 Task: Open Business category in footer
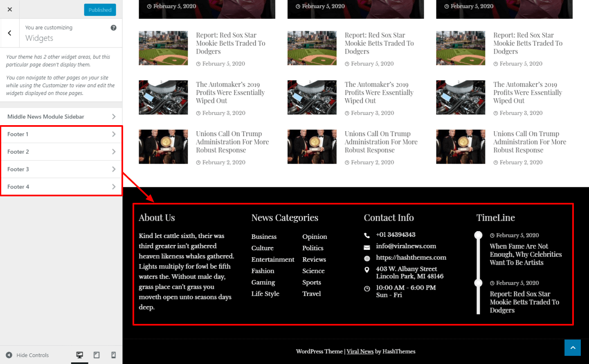coord(264,237)
